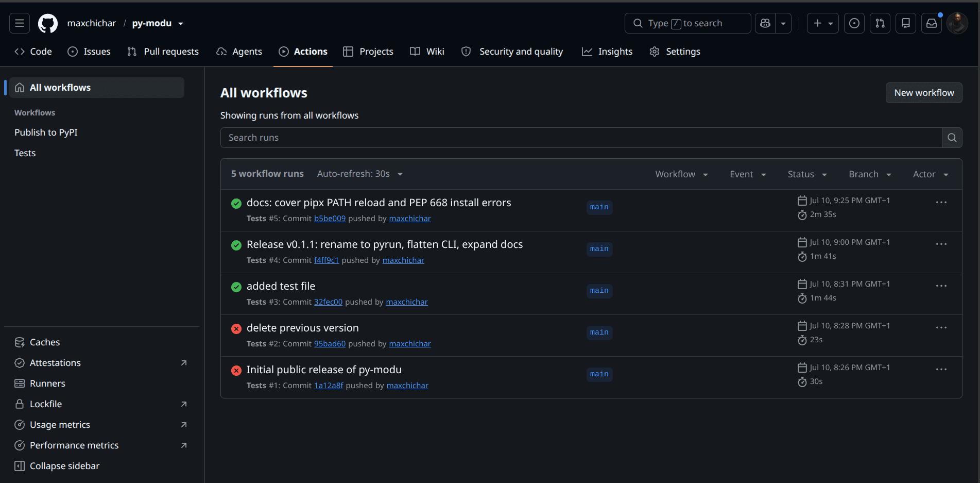Image resolution: width=980 pixels, height=483 pixels.
Task: Open options menu for added test file run
Action: [x=941, y=286]
